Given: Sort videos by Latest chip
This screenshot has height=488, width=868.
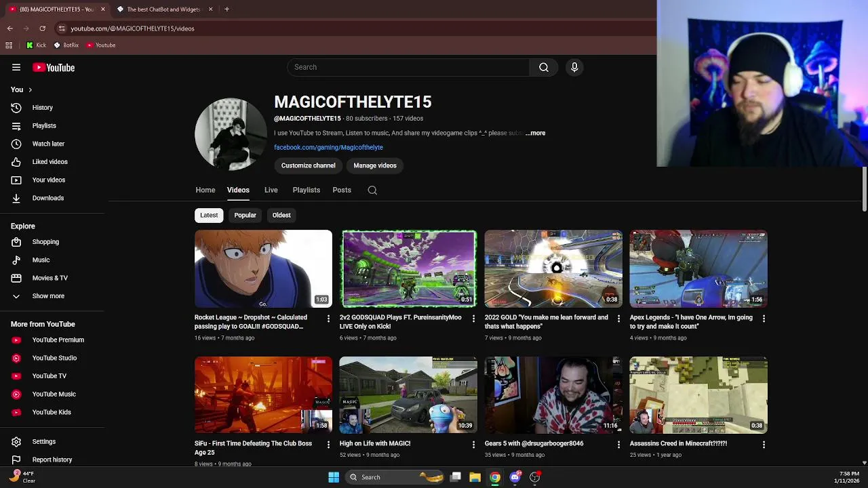Looking at the screenshot, I should pyautogui.click(x=209, y=216).
